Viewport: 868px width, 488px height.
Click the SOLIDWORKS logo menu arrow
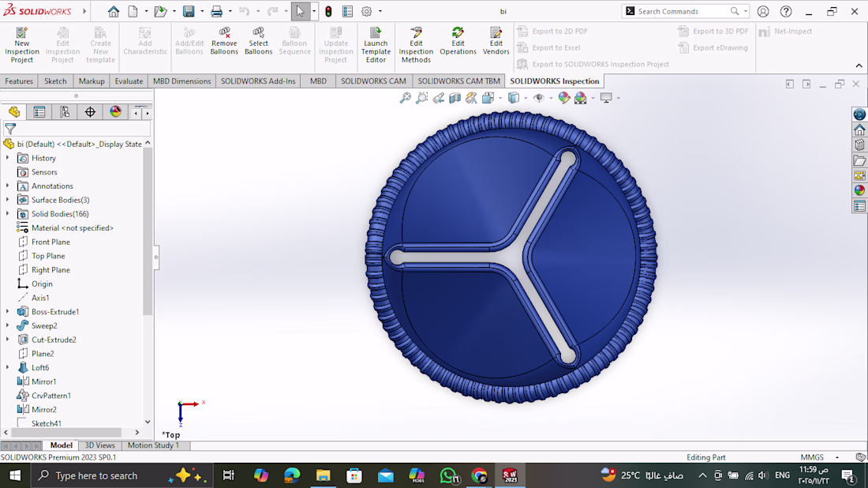(84, 11)
